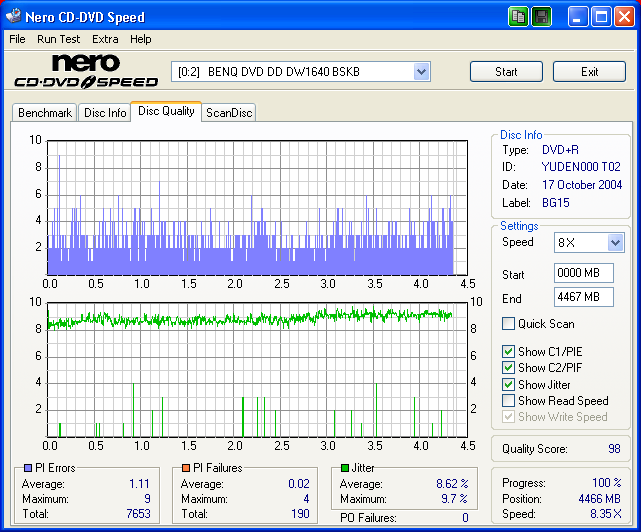Click the orange PI Failures legend square

pos(185,468)
